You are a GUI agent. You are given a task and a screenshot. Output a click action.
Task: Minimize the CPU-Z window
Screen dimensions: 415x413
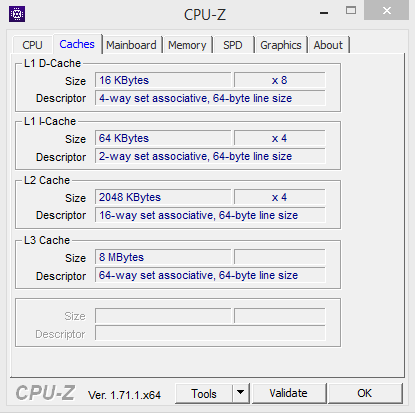coord(324,13)
